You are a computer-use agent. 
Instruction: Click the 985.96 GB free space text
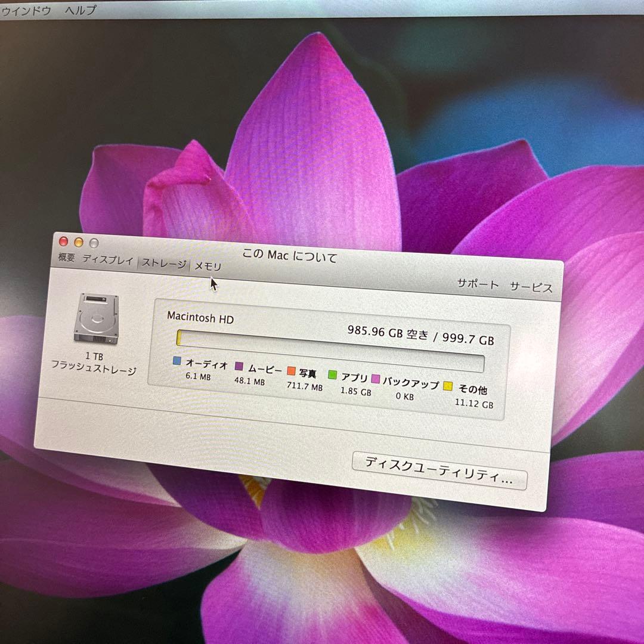388,332
